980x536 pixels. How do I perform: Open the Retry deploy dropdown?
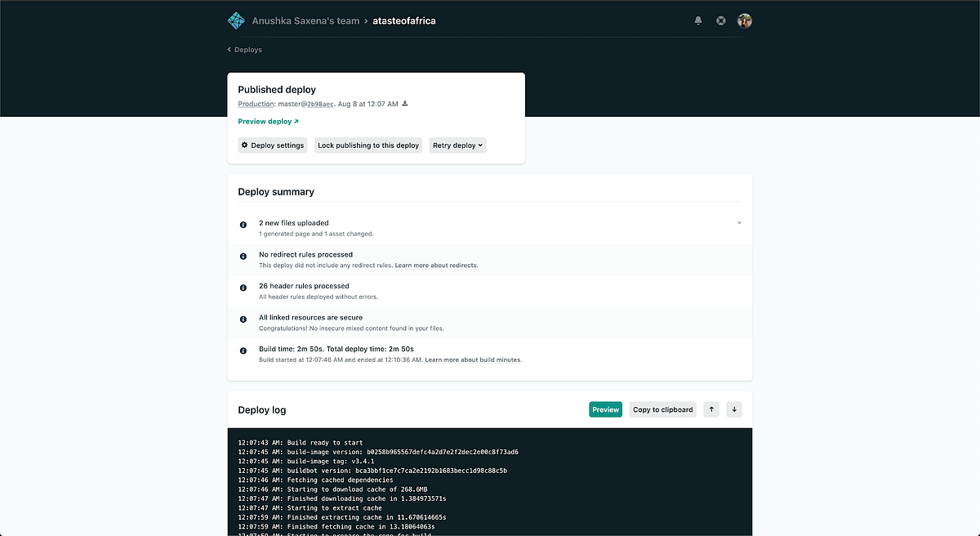point(457,145)
